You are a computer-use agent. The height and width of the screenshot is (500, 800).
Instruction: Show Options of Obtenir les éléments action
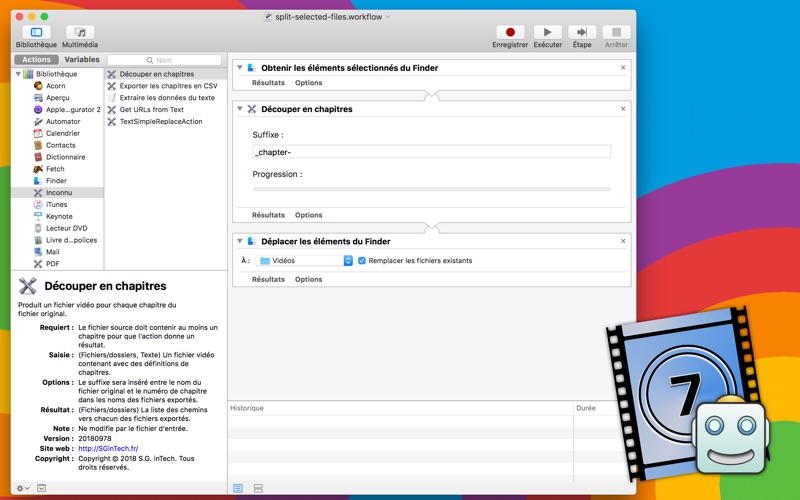(x=308, y=83)
